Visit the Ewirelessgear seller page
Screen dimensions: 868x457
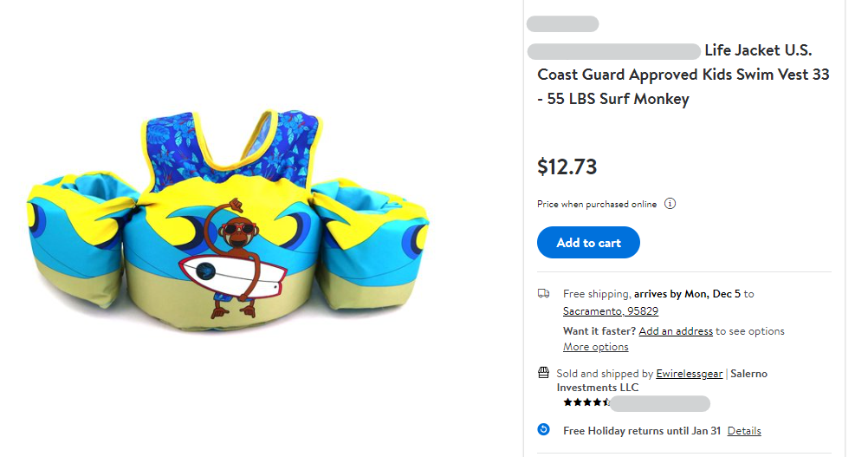tap(689, 374)
